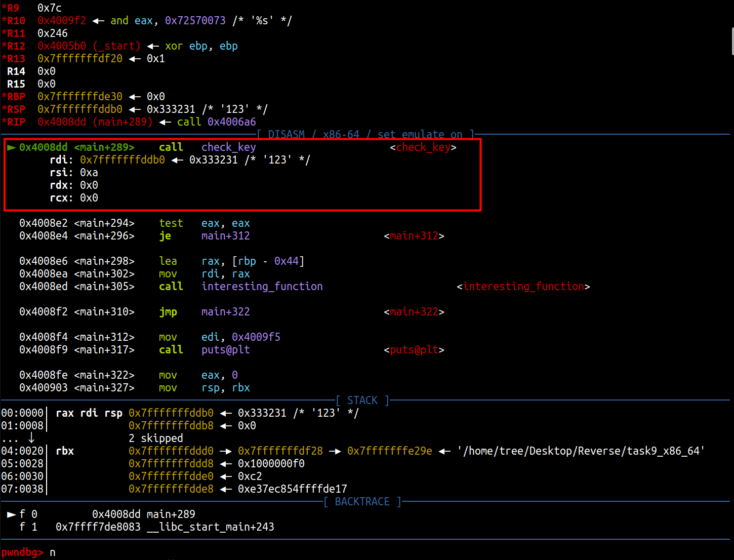Select the BACKTRACE section header
This screenshot has height=560, width=734.
(362, 502)
